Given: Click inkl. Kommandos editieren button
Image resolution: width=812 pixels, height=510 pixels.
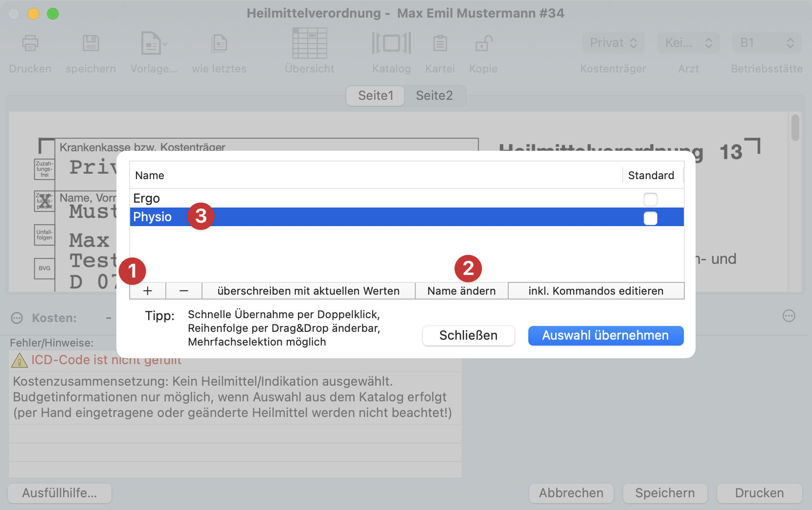Looking at the screenshot, I should coord(596,291).
